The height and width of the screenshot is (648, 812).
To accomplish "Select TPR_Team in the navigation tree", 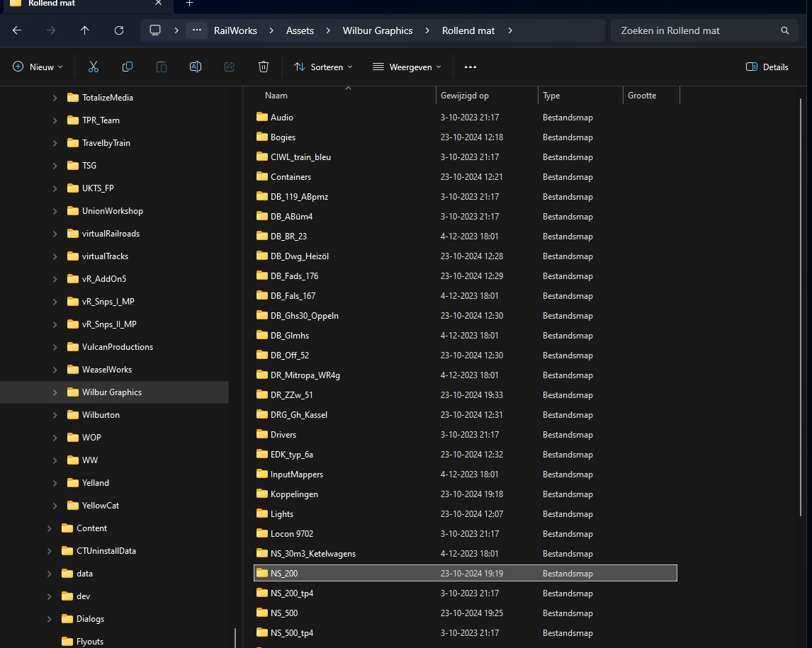I will (101, 120).
